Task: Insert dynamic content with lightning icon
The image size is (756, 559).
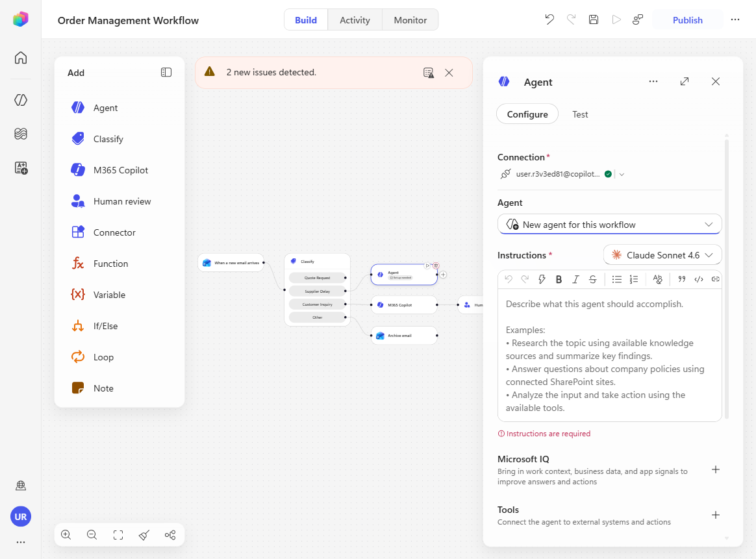Action: 542,279
